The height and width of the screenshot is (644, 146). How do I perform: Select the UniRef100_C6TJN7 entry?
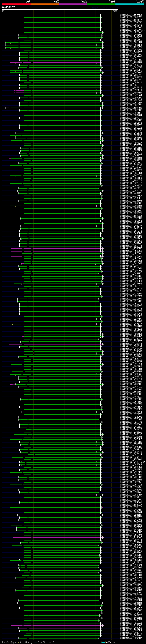(131, 103)
